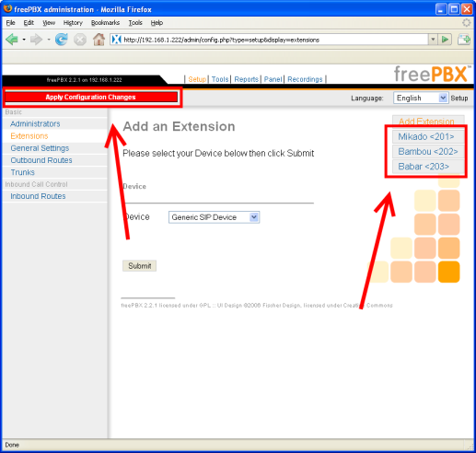
Task: Click the Forward arrow button
Action: [37, 40]
